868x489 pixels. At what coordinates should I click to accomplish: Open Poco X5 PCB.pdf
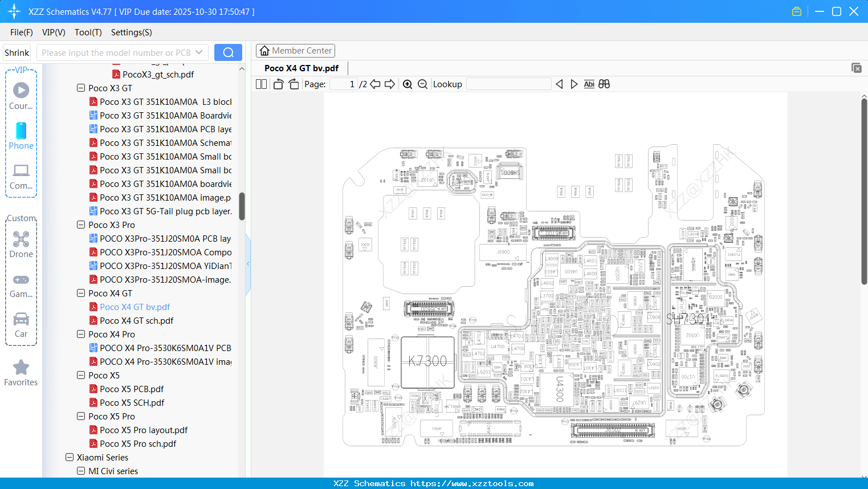coord(132,389)
